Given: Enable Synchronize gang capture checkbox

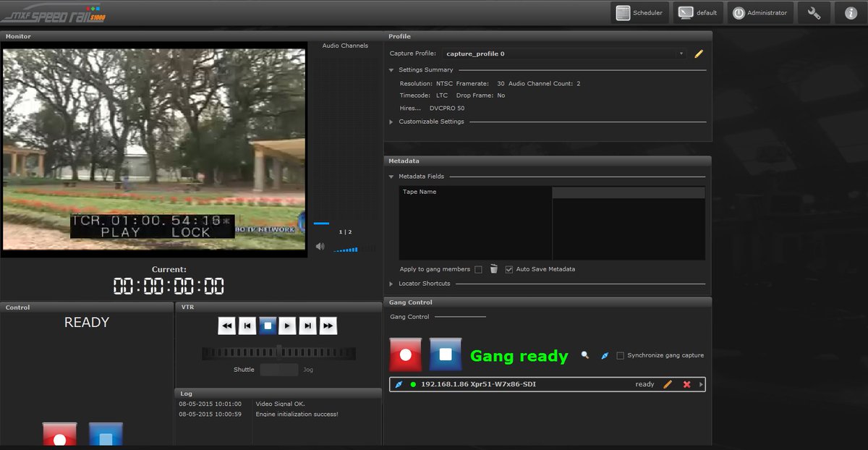Looking at the screenshot, I should point(620,356).
